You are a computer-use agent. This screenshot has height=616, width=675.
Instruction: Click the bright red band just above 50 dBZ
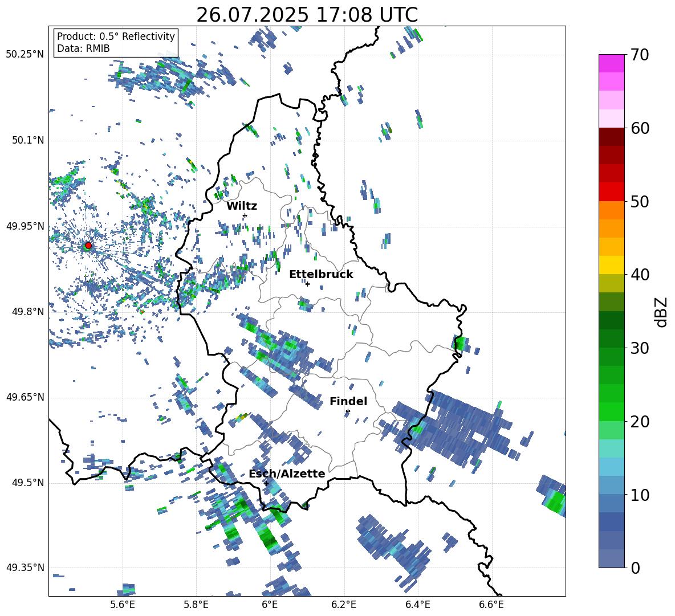click(x=612, y=192)
